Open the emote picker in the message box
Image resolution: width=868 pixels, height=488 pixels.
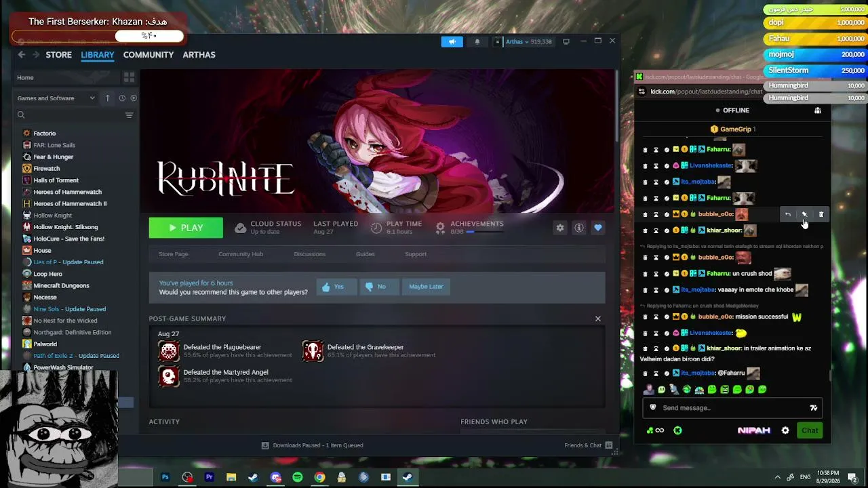click(814, 408)
